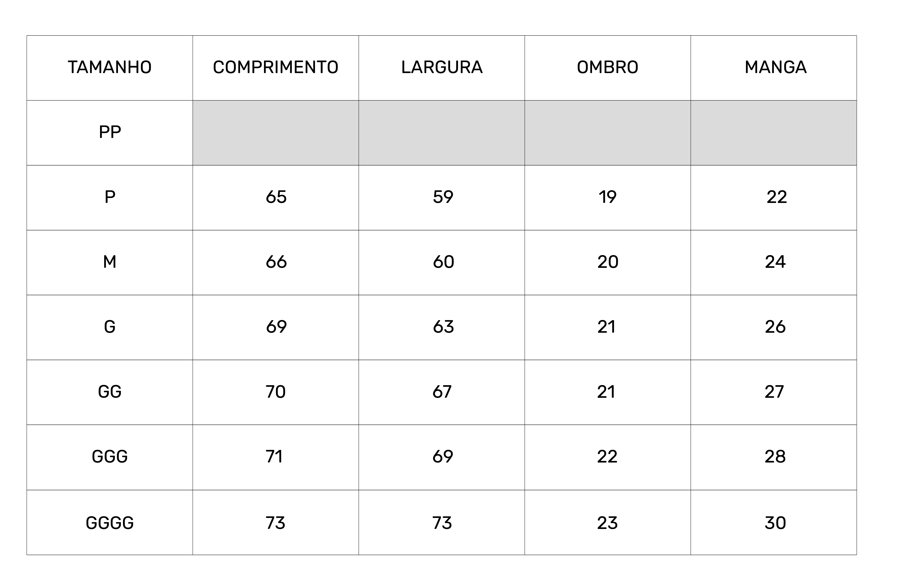
Task: Select the COMPRIMENTO column header
Action: pos(276,67)
